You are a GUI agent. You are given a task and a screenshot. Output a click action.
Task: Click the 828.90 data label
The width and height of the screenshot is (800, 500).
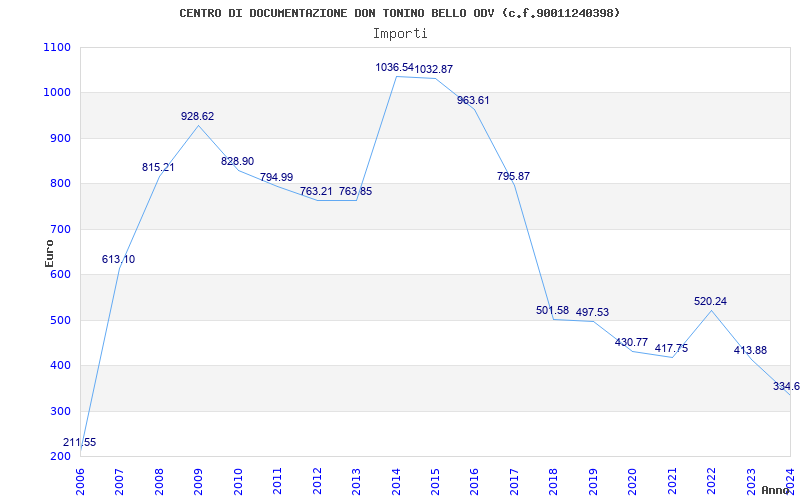237,161
